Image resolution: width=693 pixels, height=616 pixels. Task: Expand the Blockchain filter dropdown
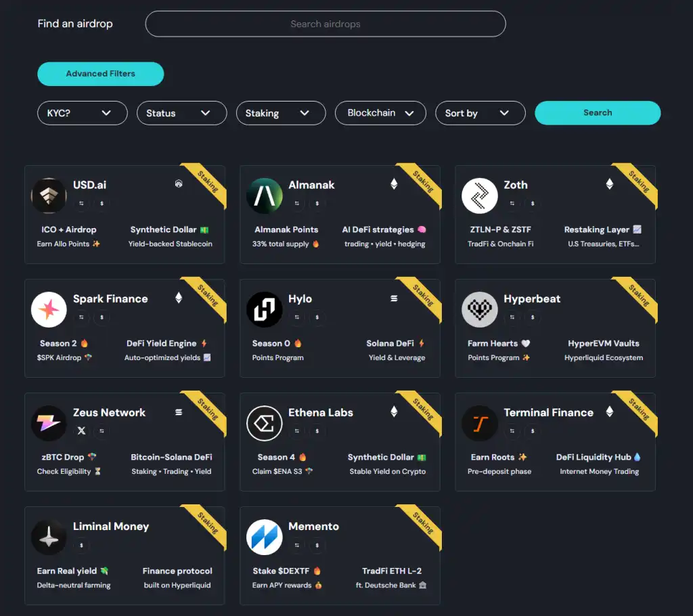(x=380, y=113)
